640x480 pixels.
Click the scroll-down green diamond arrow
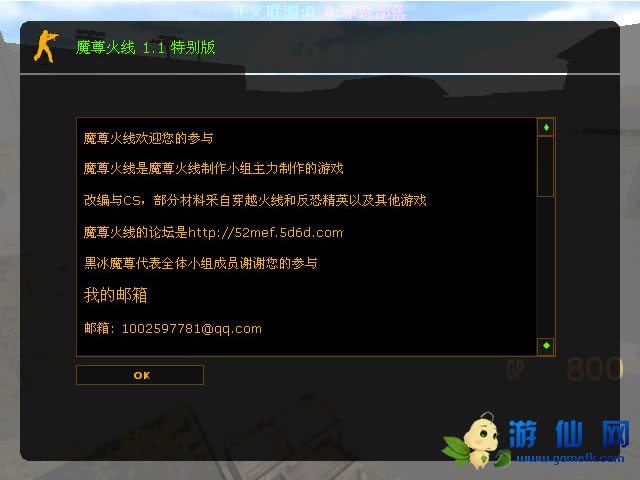546,346
